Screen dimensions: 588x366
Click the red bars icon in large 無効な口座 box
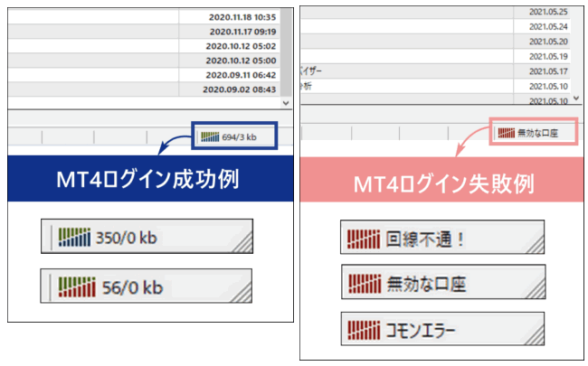(365, 284)
